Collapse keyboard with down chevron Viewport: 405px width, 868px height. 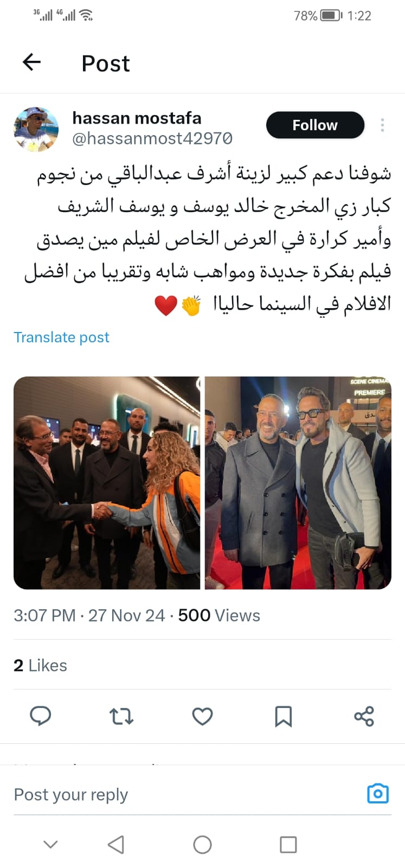point(50,844)
